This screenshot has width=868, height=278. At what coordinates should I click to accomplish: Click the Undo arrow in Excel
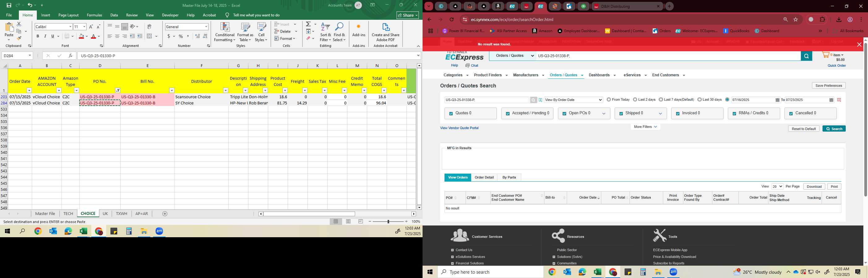coord(30,5)
